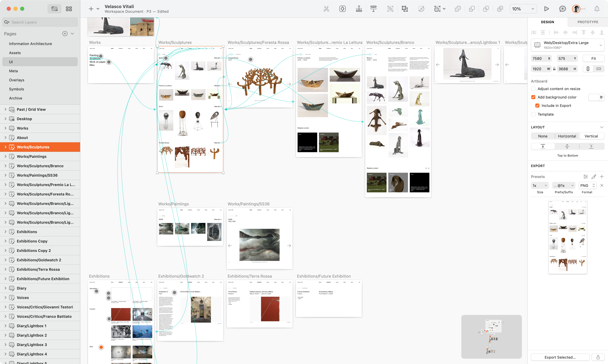Select the scale tool icon
608x364 pixels.
point(404,9)
